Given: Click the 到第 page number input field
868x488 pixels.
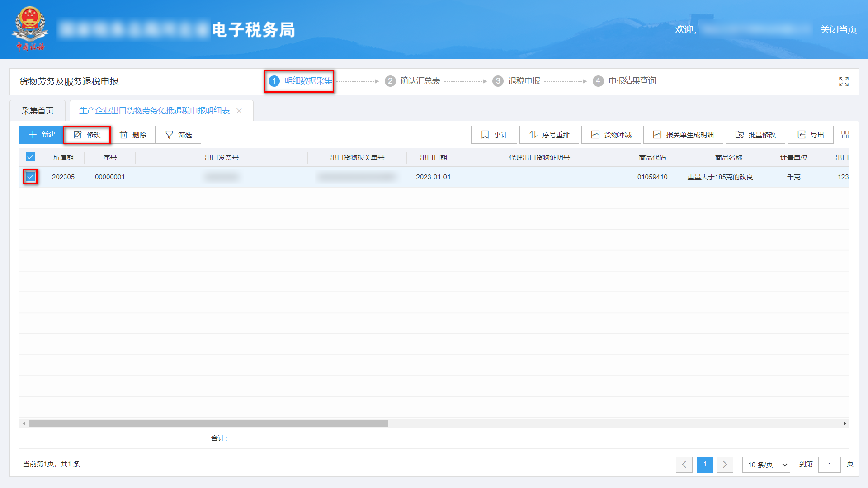Looking at the screenshot, I should coord(830,465).
